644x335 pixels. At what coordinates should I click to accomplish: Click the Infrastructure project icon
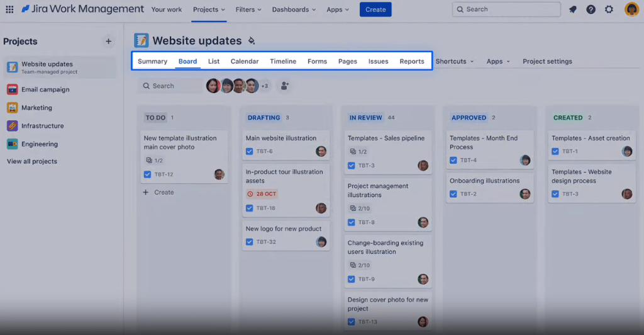coord(13,125)
